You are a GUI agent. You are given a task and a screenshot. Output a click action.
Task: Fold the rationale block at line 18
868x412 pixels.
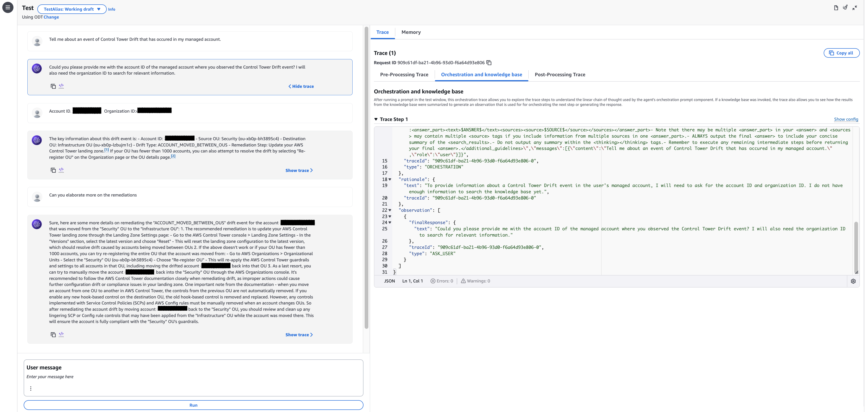[x=390, y=179]
